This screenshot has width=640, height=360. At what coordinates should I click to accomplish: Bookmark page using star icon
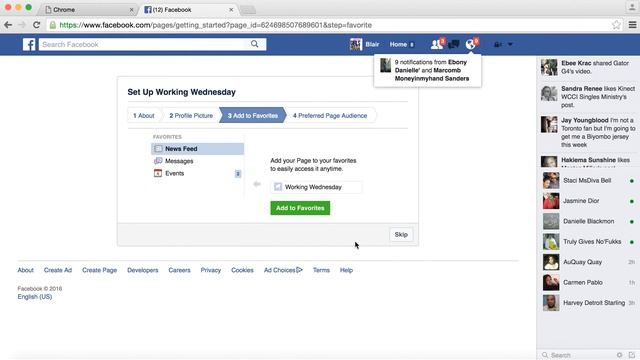tap(616, 25)
